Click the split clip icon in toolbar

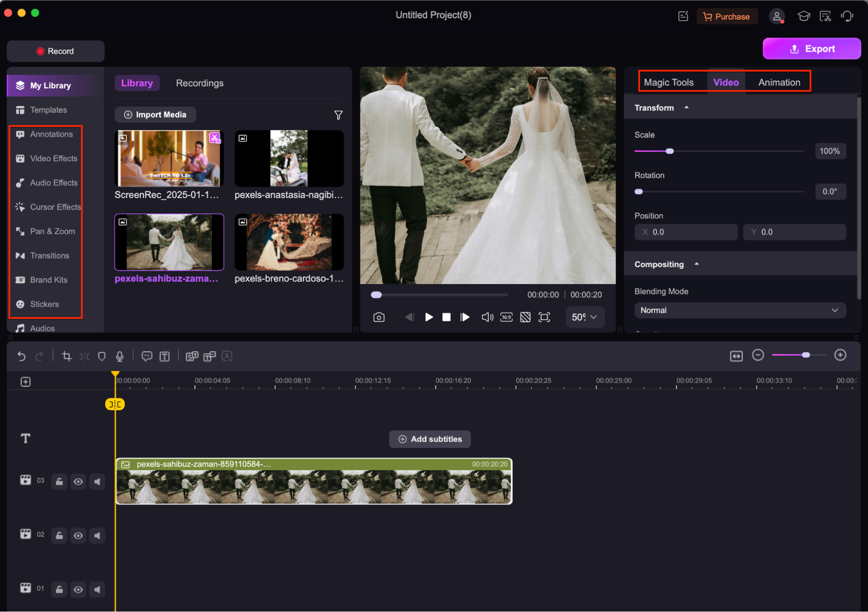pyautogui.click(x=84, y=357)
